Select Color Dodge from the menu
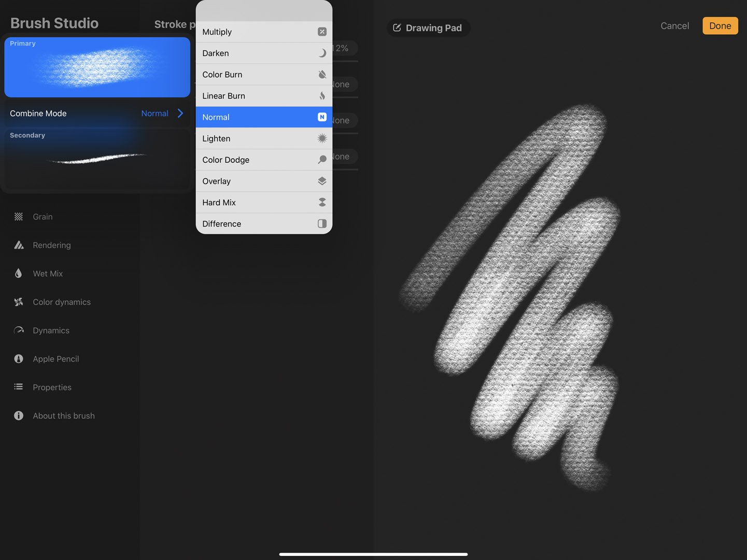Viewport: 747px width, 560px height. click(263, 159)
